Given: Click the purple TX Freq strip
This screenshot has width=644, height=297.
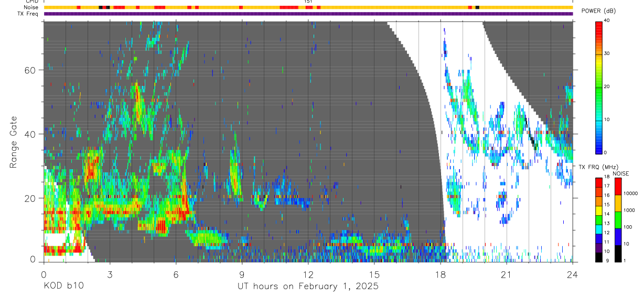Looking at the screenshot, I should coord(308,14).
